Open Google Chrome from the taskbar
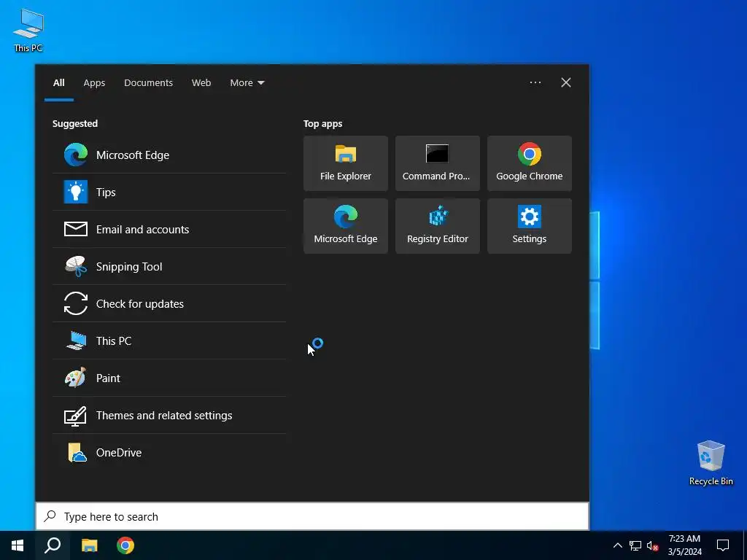Image resolution: width=747 pixels, height=560 pixels. pyautogui.click(x=125, y=545)
